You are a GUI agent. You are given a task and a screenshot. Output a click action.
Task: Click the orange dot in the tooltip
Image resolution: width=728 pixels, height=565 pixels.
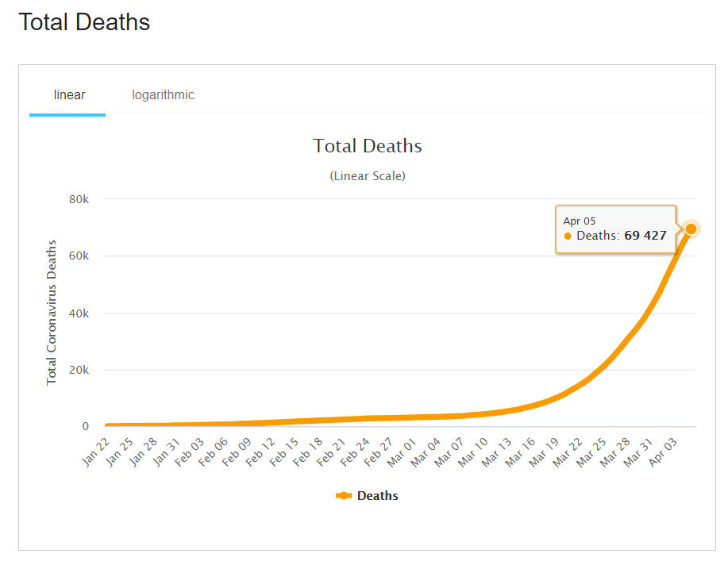coord(568,236)
